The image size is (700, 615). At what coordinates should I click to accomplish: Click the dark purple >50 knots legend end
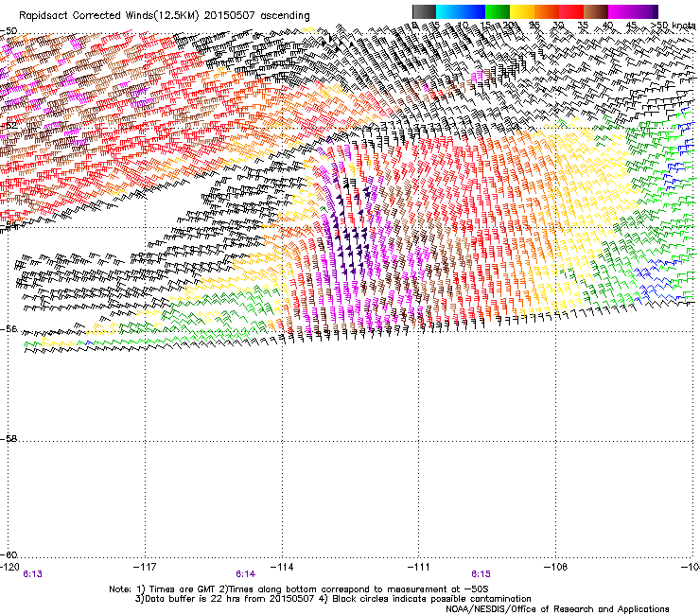[656, 11]
